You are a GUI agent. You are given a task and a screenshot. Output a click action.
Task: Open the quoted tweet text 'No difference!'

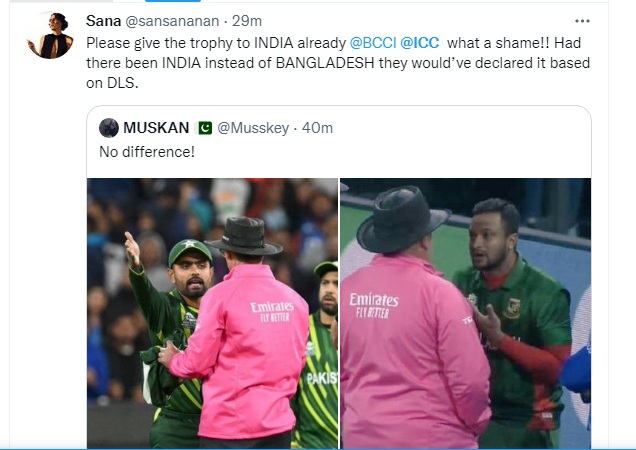[x=147, y=152]
